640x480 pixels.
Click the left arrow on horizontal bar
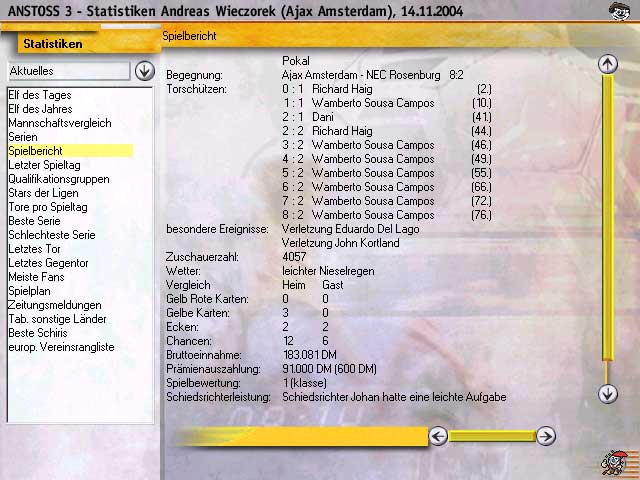(x=438, y=435)
